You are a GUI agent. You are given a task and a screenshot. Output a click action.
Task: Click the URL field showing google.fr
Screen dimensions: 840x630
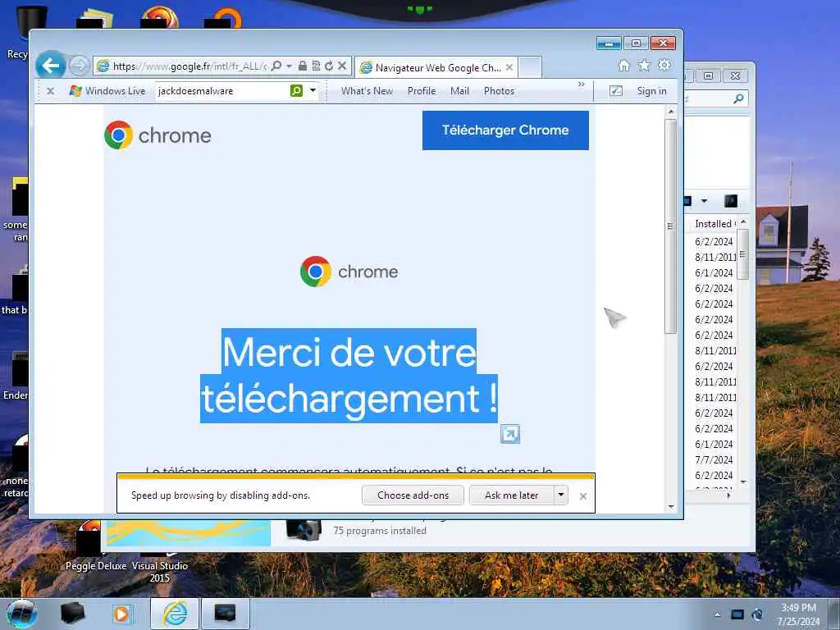pyautogui.click(x=189, y=66)
